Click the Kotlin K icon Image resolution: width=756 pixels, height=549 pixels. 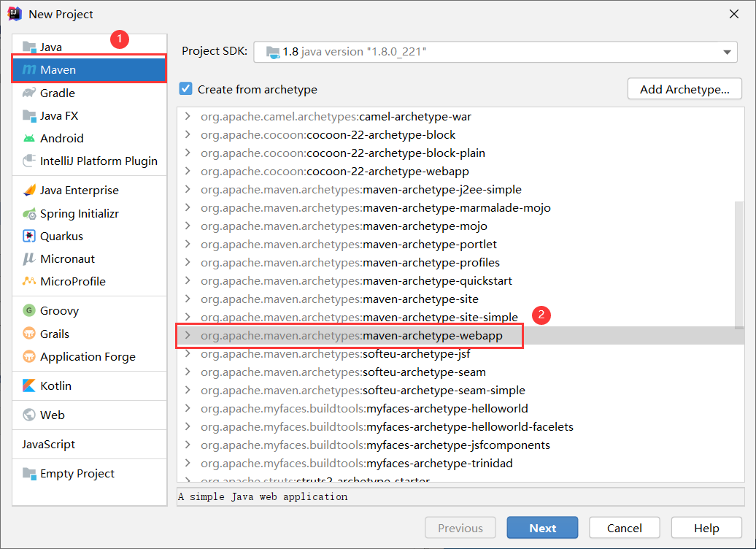[29, 385]
